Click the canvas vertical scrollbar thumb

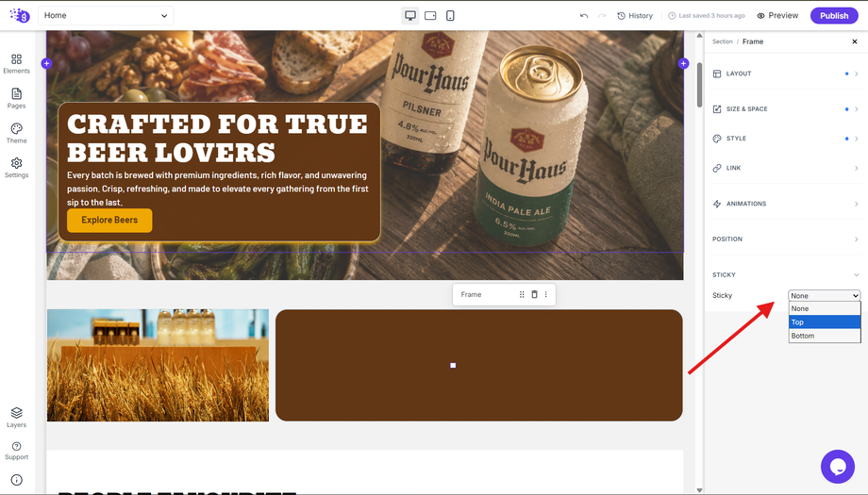[699, 85]
